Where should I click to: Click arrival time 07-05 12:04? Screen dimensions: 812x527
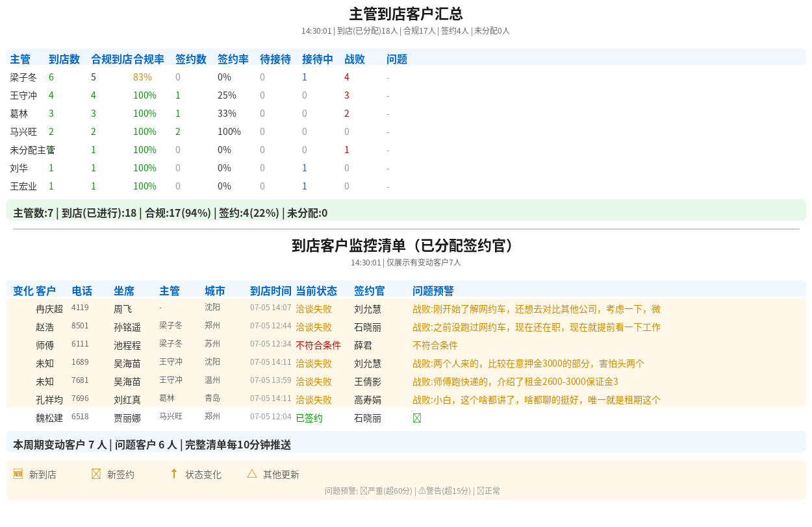pos(271,416)
